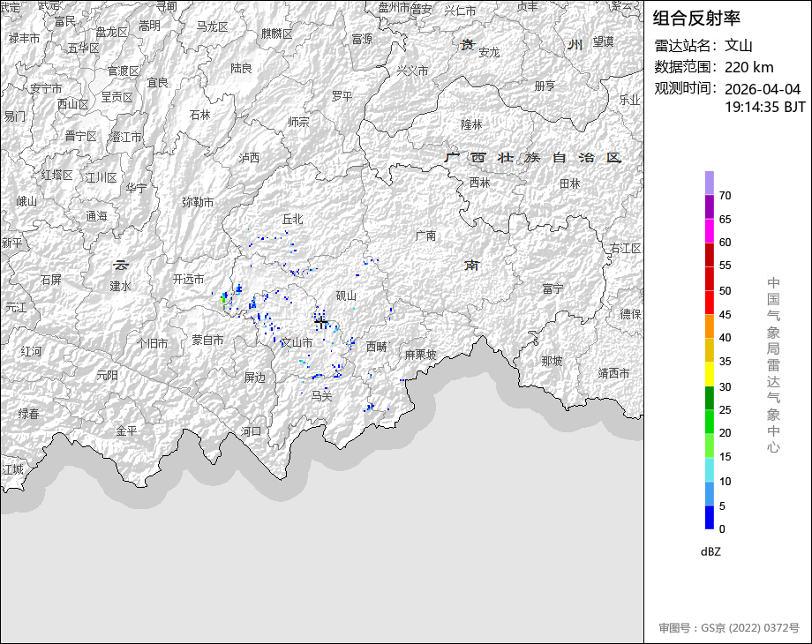Select the light purple swatch above 70 dBZ

point(709,183)
